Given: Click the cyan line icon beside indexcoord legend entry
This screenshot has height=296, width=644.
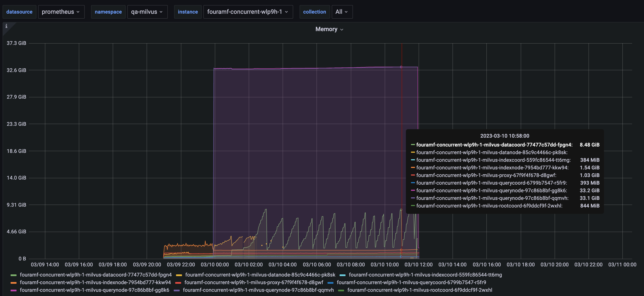Looking at the screenshot, I should (x=343, y=275).
